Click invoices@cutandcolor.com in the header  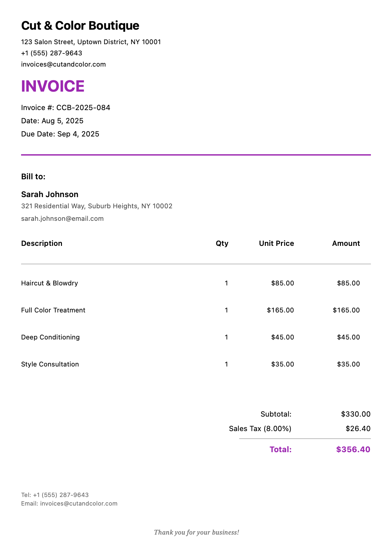[64, 64]
